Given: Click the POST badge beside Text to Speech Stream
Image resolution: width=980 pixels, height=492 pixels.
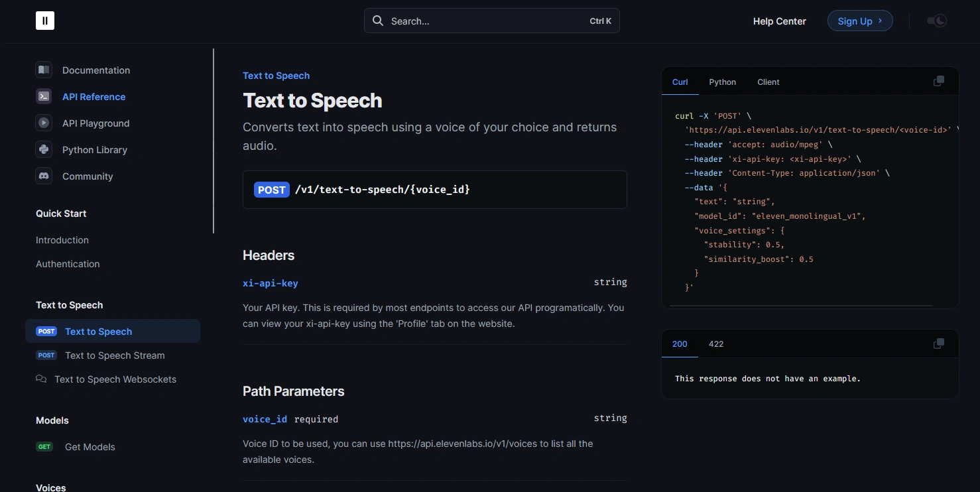Looking at the screenshot, I should pos(46,355).
